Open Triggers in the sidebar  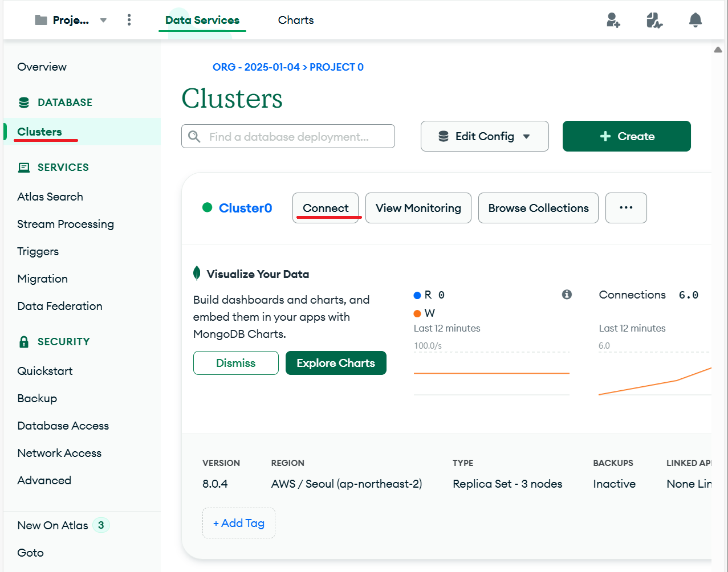38,251
